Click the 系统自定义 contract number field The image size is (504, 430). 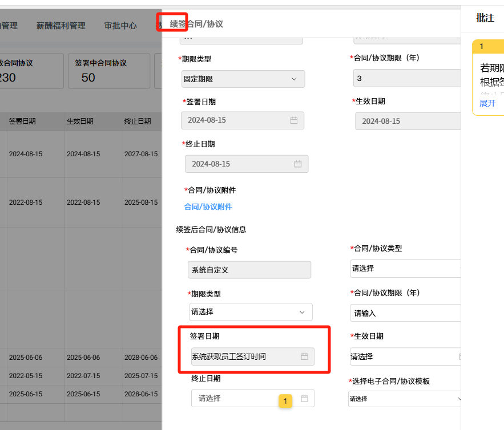(x=249, y=270)
